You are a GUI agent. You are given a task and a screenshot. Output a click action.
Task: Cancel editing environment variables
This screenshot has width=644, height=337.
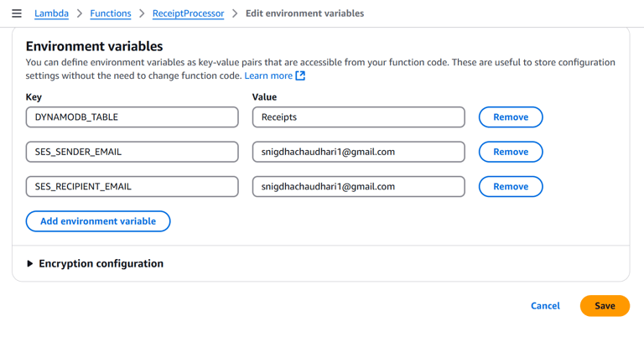545,306
